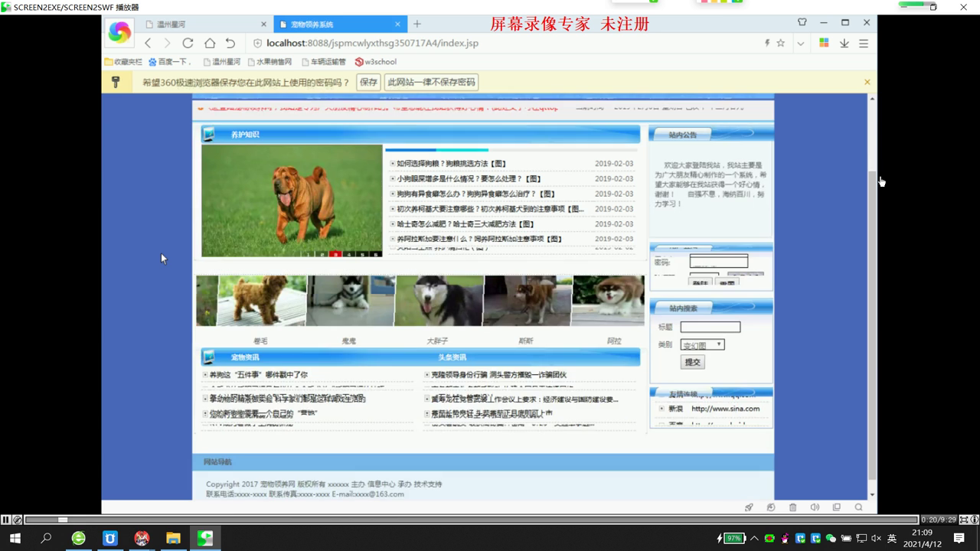This screenshot has width=980, height=551.
Task: Click the 提交 search submit button
Action: 692,362
